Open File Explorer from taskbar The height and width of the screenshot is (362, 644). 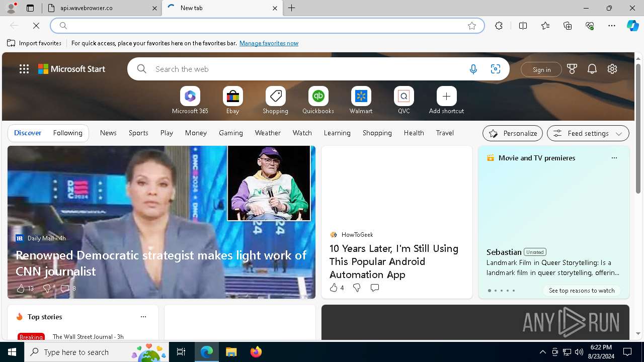231,352
